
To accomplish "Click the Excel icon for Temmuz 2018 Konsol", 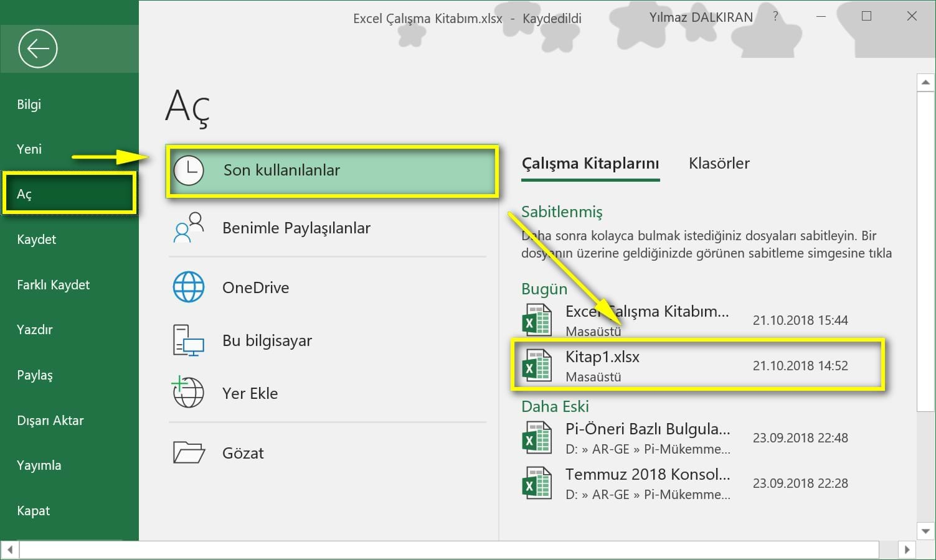I will pos(536,483).
